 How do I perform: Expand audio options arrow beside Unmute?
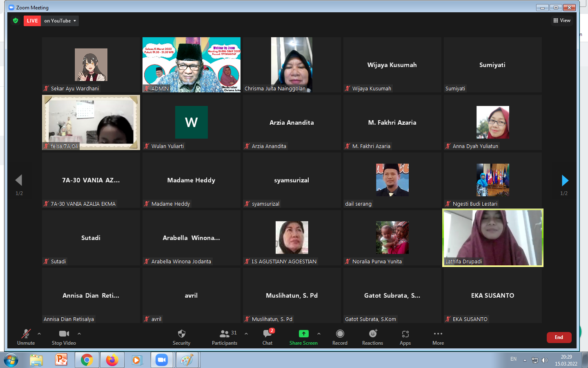pyautogui.click(x=39, y=334)
